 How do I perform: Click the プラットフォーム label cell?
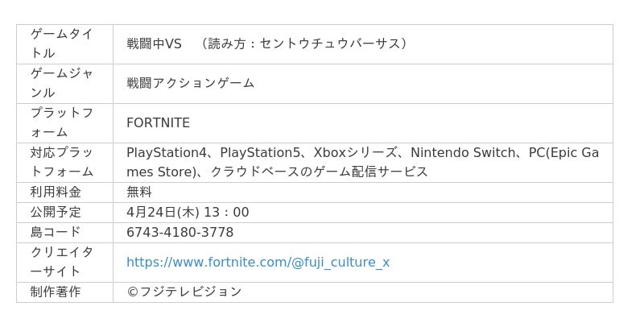pos(62,122)
